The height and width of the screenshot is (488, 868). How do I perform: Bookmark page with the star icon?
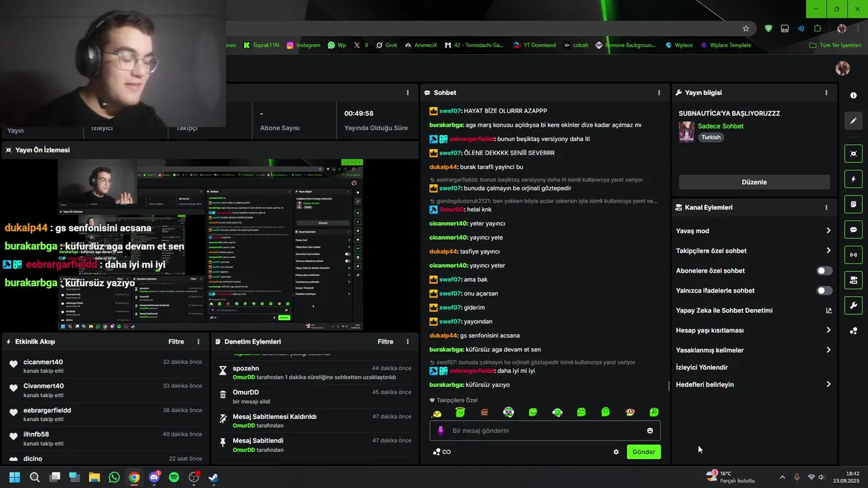pyautogui.click(x=746, y=28)
